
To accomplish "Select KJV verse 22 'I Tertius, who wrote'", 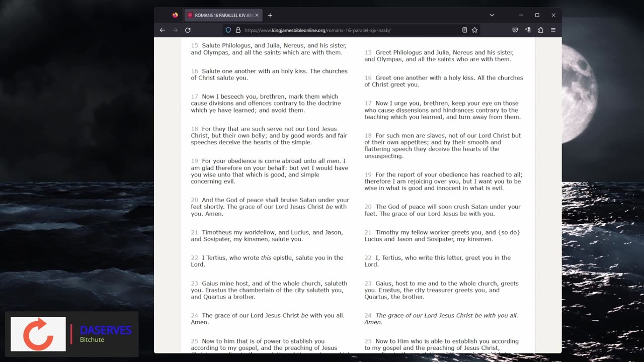I will (267, 261).
